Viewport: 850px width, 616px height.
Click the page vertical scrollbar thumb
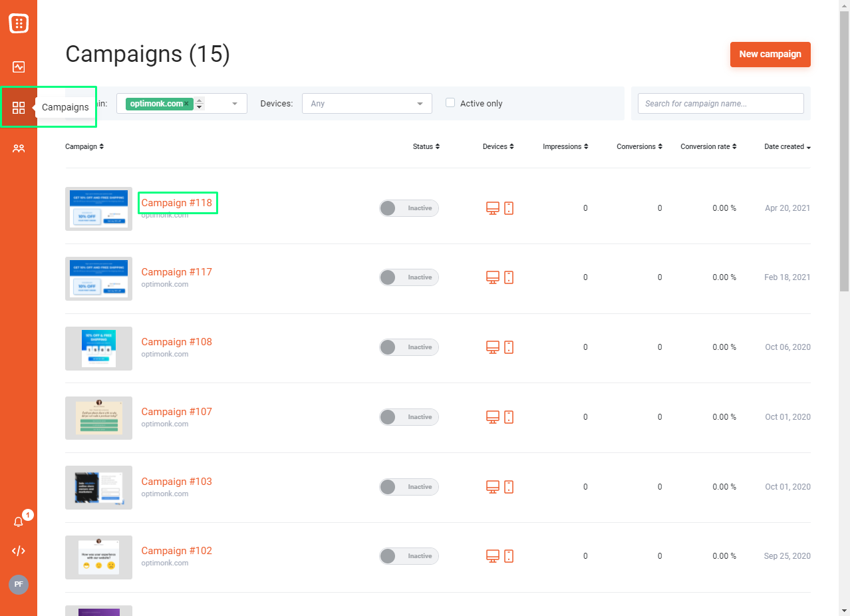(x=844, y=151)
